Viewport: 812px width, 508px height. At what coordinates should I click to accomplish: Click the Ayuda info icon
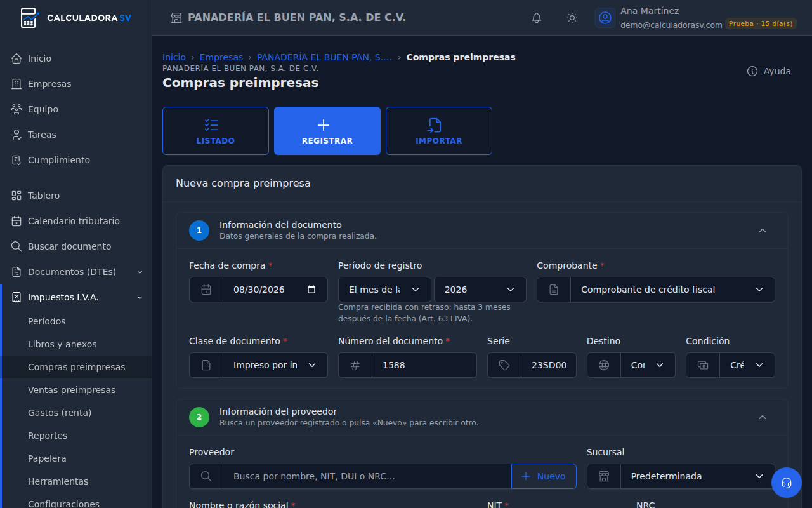point(752,71)
